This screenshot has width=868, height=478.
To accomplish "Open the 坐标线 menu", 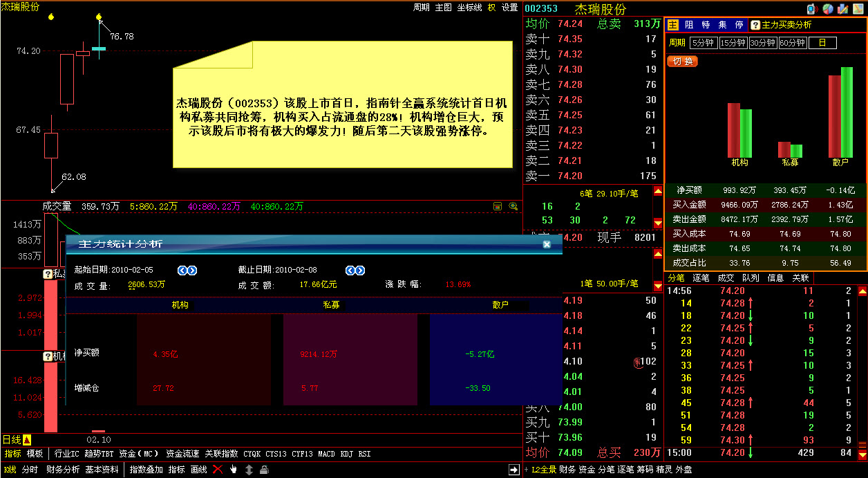I will click(x=469, y=8).
